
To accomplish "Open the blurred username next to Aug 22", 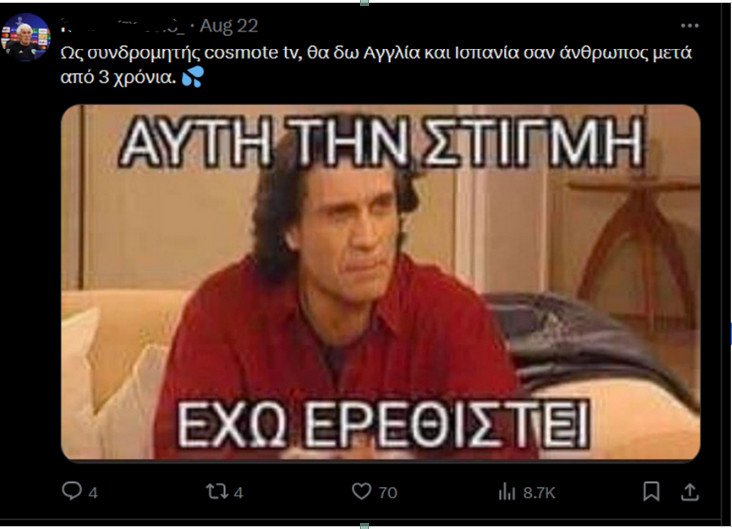I will pos(124,26).
